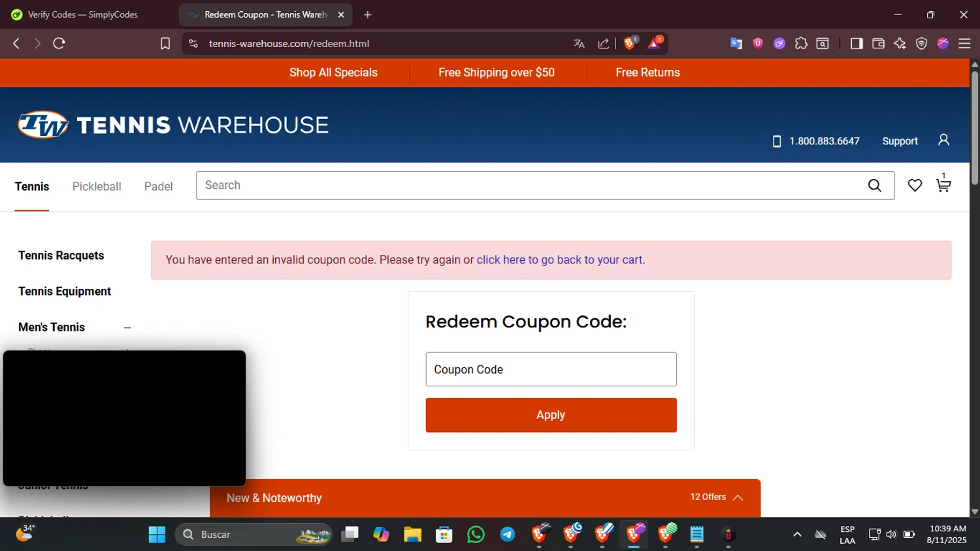This screenshot has height=551, width=980.
Task: Click Free Shipping over $50 link
Action: pyautogui.click(x=497, y=73)
